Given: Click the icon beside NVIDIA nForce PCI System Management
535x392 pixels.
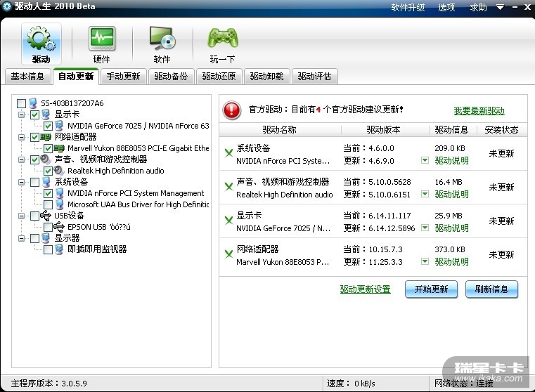Looking at the screenshot, I should [59, 193].
